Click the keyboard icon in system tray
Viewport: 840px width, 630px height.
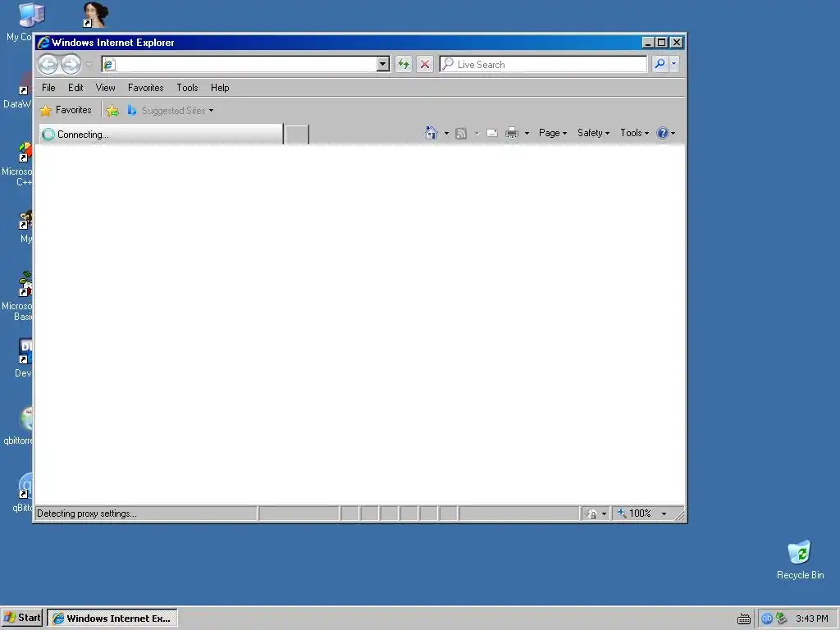[x=743, y=619]
